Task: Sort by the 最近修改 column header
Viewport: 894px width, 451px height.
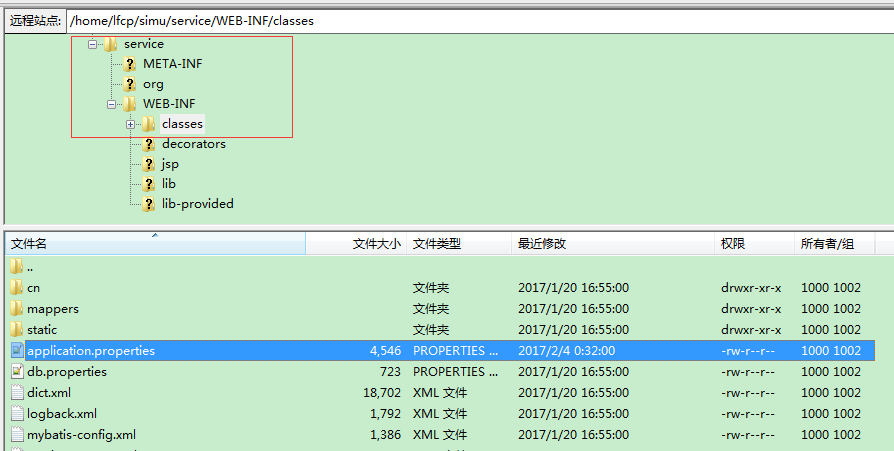Action: pos(613,243)
